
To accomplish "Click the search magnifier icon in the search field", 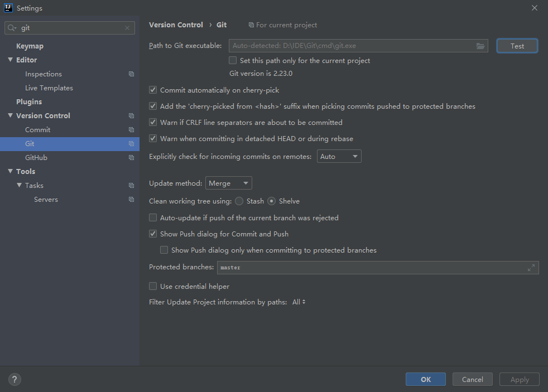I will pyautogui.click(x=12, y=28).
